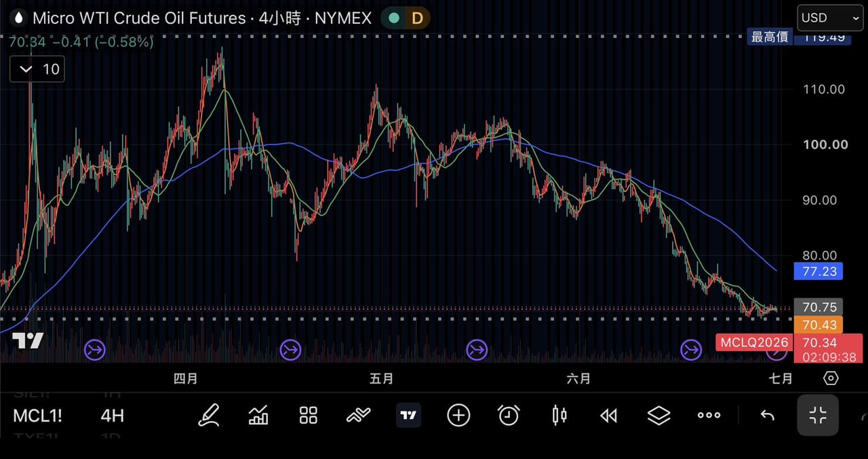
Task: Toggle the green circle indicator next to D
Action: pyautogui.click(x=394, y=18)
